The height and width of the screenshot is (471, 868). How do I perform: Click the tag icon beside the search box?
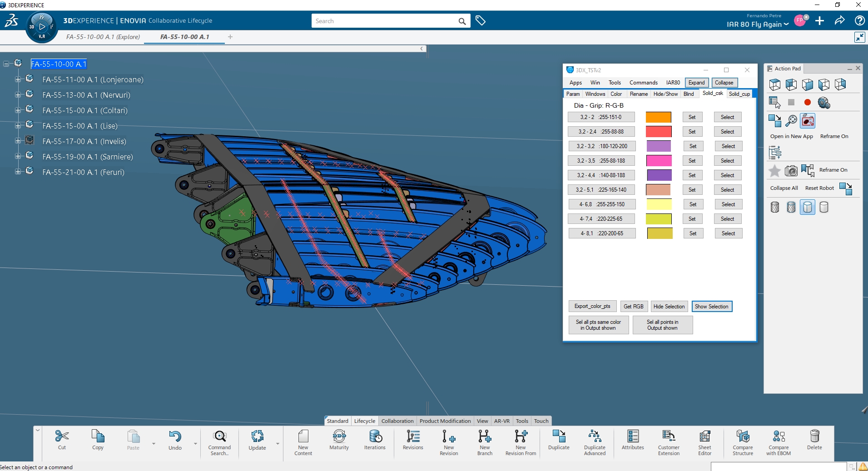tap(480, 20)
